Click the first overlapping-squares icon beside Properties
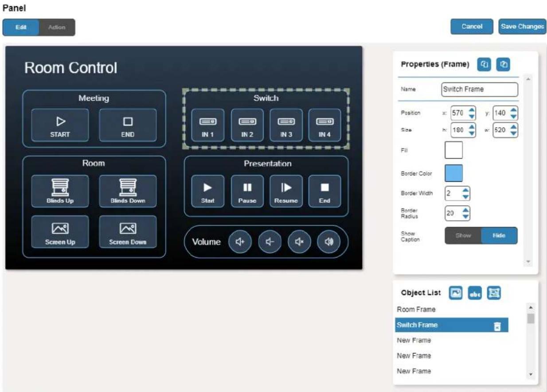547x392 pixels. pos(484,64)
